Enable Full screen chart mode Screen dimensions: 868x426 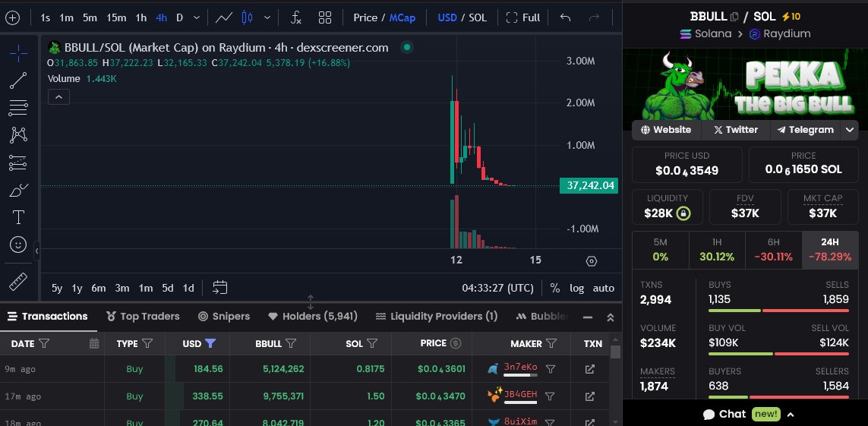523,17
